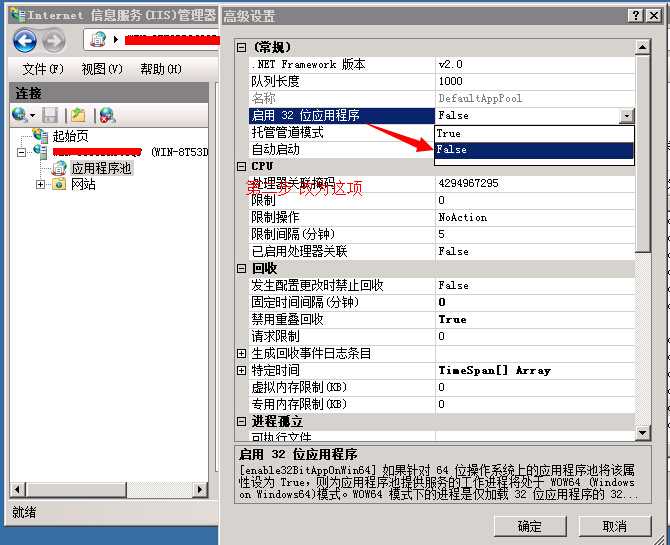Click the IIS Manager title bar icon
The image size is (670, 545).
pyautogui.click(x=18, y=15)
